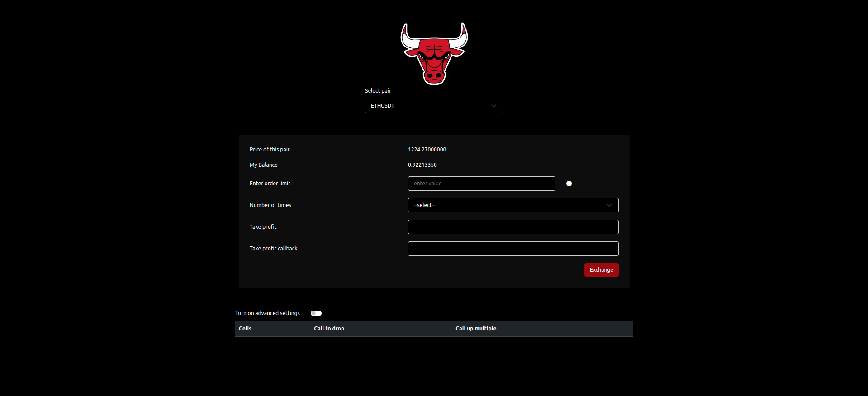
Task: Expand the Number of times select
Action: (x=513, y=205)
